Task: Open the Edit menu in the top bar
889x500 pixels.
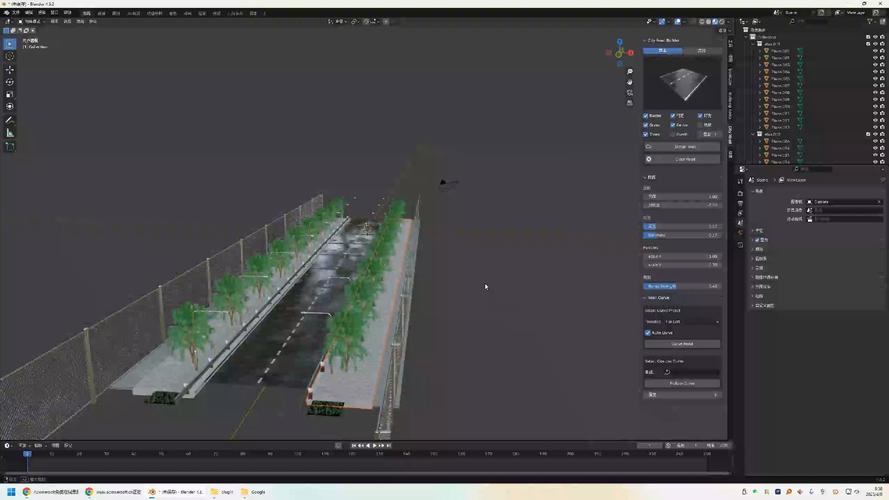Action: pyautogui.click(x=28, y=12)
